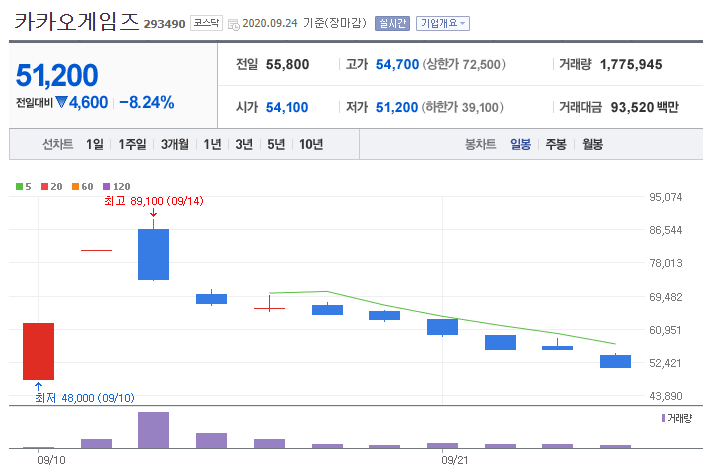Show the 10년 line chart period

click(x=310, y=144)
